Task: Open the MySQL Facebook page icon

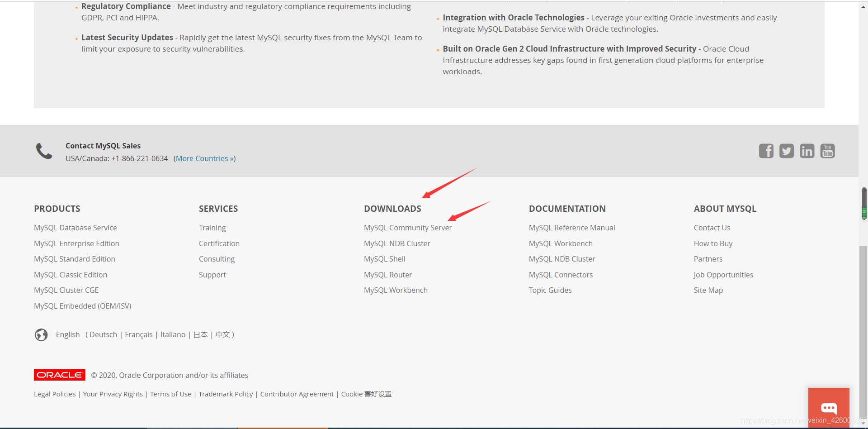Action: point(766,151)
